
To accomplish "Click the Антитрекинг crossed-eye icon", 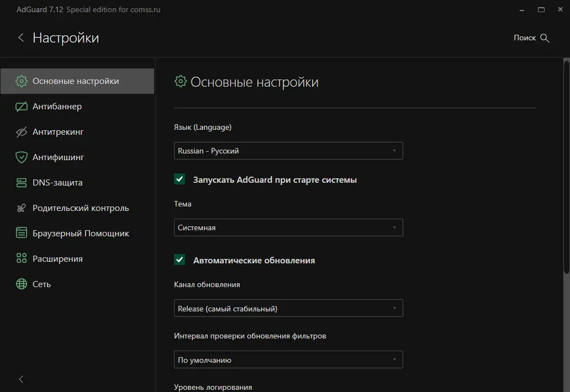I will tap(22, 132).
